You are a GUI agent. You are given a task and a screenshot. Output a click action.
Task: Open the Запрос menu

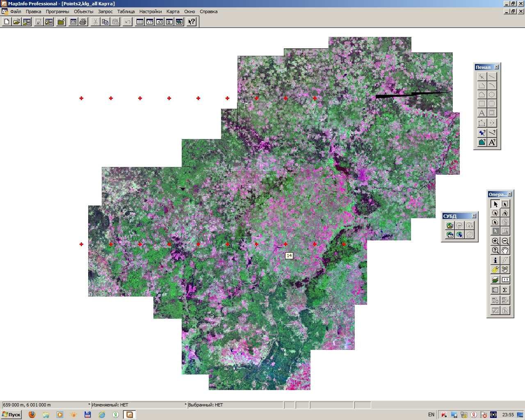click(105, 11)
